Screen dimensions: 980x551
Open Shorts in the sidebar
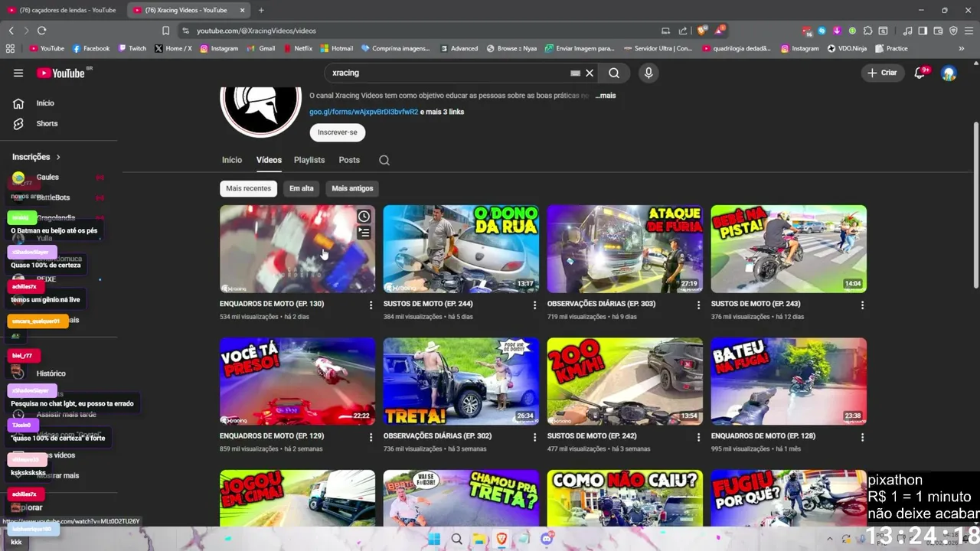pyautogui.click(x=47, y=123)
